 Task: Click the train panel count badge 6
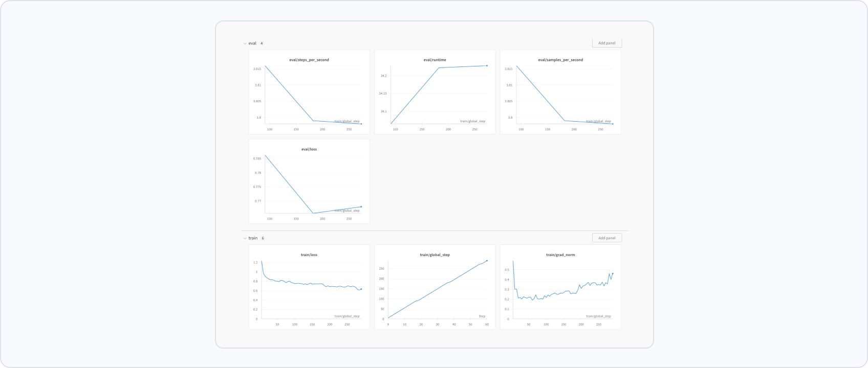pos(263,238)
